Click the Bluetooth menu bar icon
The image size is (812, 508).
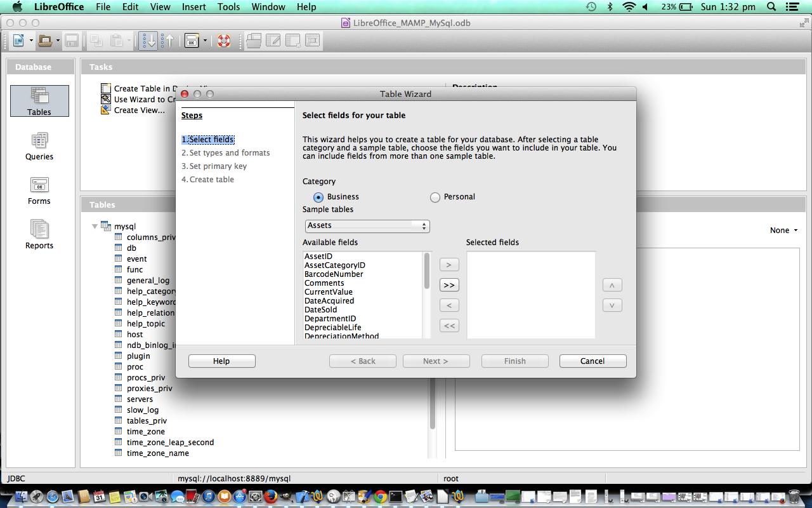pyautogui.click(x=610, y=7)
